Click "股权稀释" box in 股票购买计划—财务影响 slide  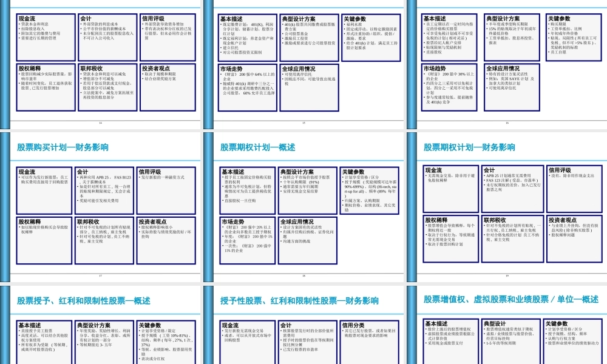pos(44,240)
